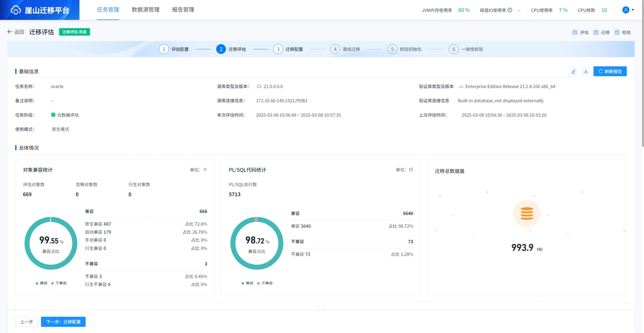Click the 返回 back arrow
Image resolution: width=644 pixels, height=333 pixels.
[x=10, y=32]
